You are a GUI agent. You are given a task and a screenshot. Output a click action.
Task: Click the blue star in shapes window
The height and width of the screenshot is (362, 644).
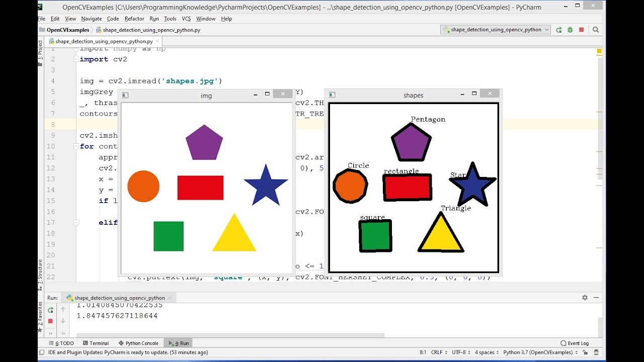[x=472, y=185]
